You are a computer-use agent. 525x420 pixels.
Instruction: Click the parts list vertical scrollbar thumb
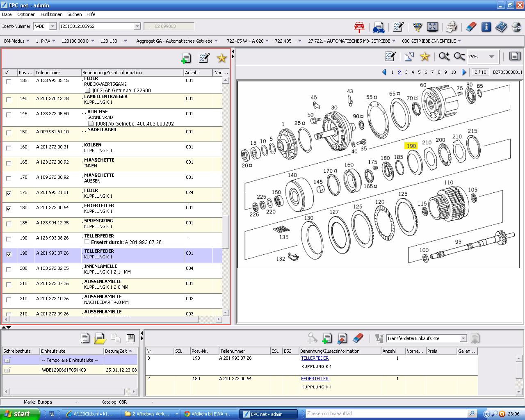point(226,231)
